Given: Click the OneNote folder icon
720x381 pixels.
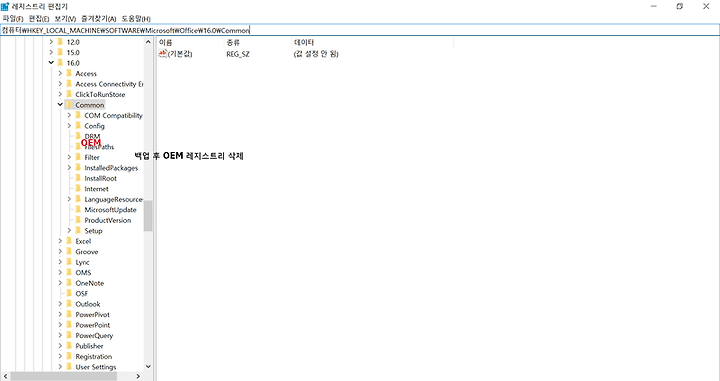Looking at the screenshot, I should [x=69, y=283].
